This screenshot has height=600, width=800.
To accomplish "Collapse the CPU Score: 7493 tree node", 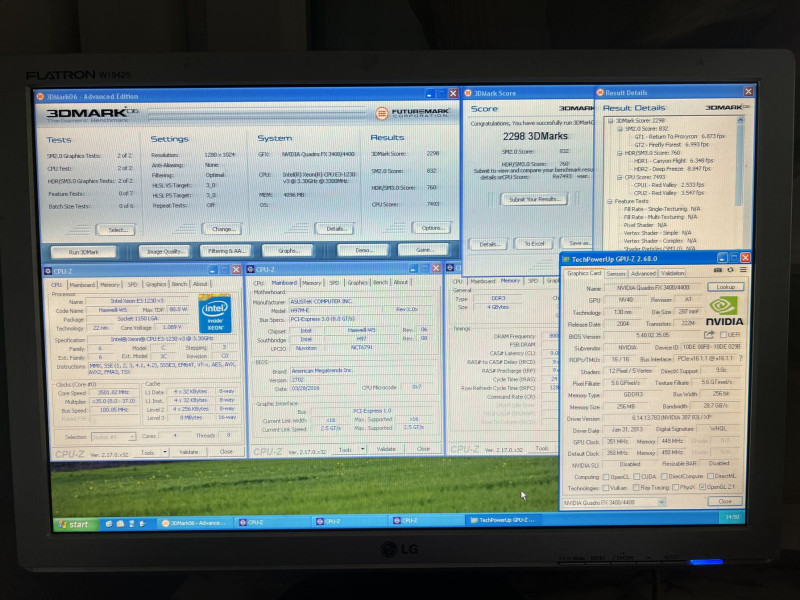I will (619, 178).
